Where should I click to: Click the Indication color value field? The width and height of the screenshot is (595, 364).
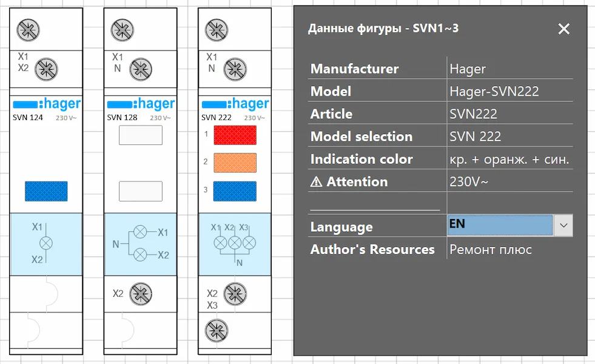click(x=509, y=160)
